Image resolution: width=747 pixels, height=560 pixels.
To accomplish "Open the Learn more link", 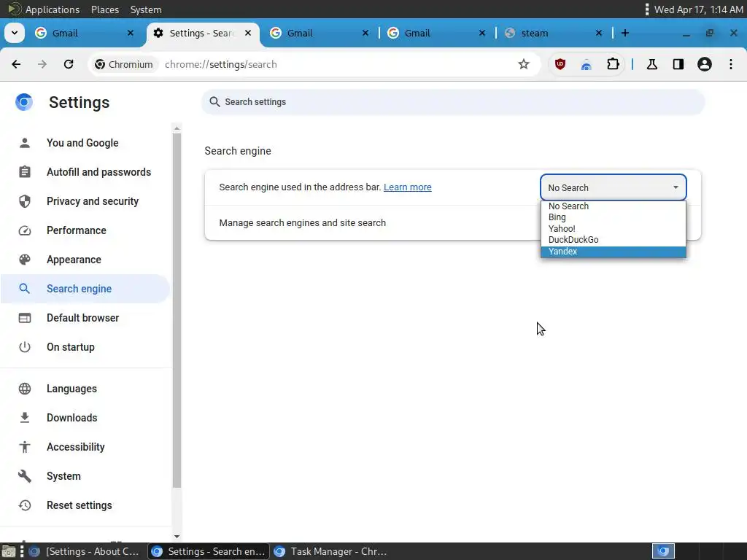I will [x=407, y=187].
